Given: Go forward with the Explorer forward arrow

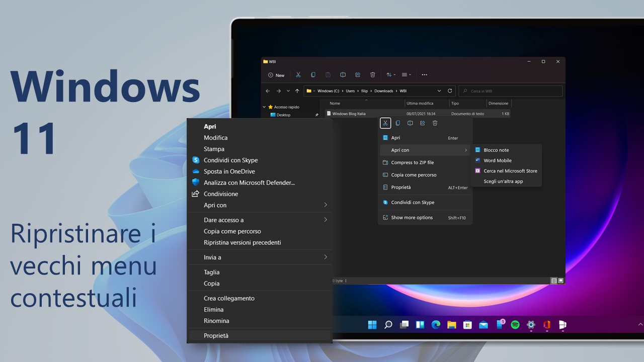Looking at the screenshot, I should tap(278, 91).
